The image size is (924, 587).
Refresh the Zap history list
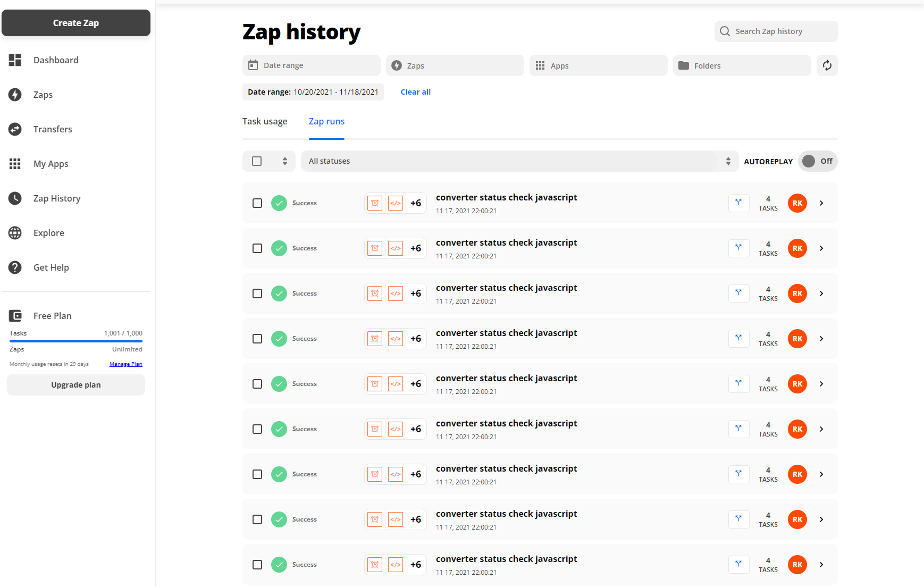point(827,65)
